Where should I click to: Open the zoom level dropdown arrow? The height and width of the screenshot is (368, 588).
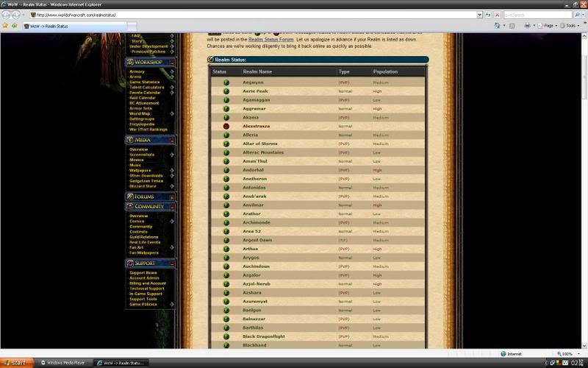pyautogui.click(x=578, y=354)
